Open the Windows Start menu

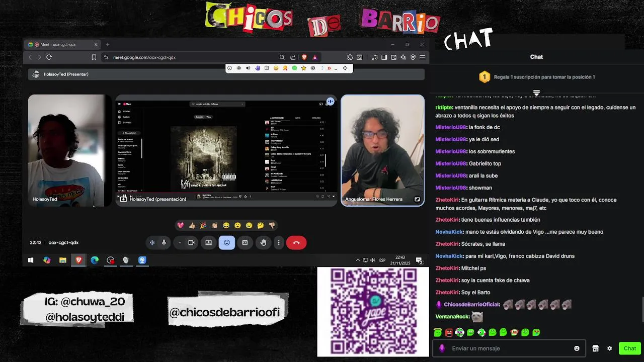31,260
